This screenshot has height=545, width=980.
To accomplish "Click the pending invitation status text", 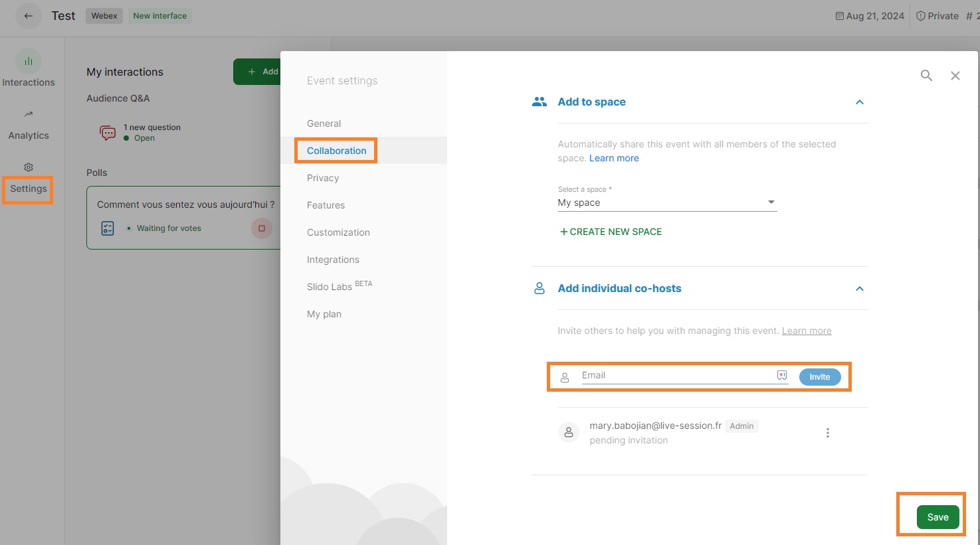I will [629, 440].
